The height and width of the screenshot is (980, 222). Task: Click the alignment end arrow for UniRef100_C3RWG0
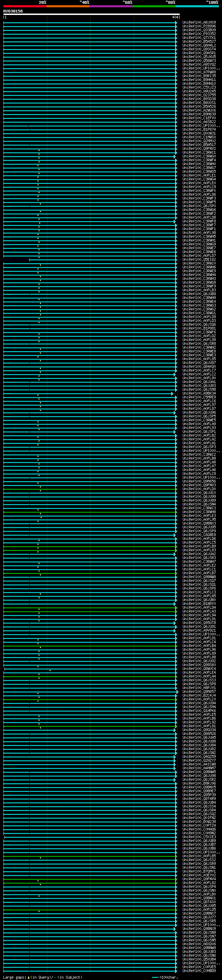[175, 156]
